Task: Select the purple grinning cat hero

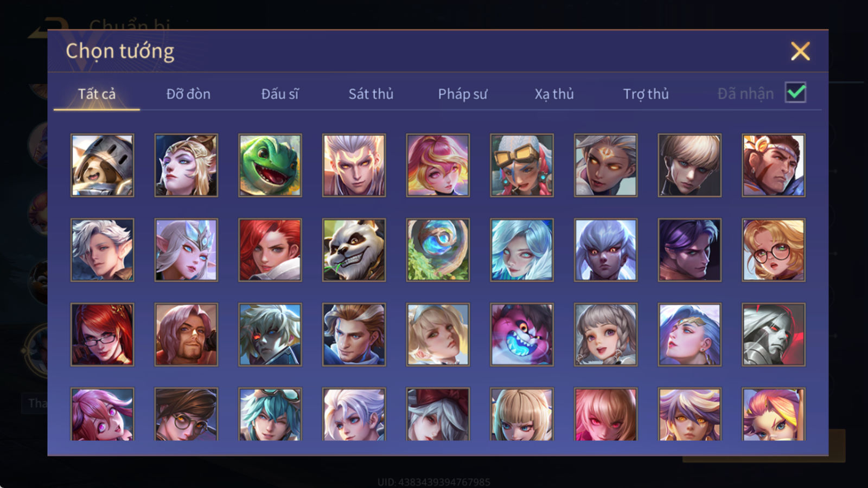Action: click(522, 335)
